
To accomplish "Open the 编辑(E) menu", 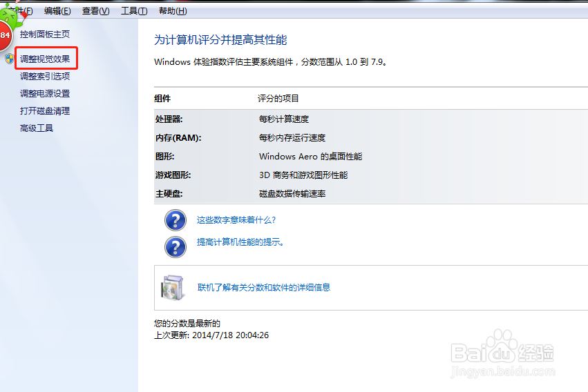I will coord(57,11).
